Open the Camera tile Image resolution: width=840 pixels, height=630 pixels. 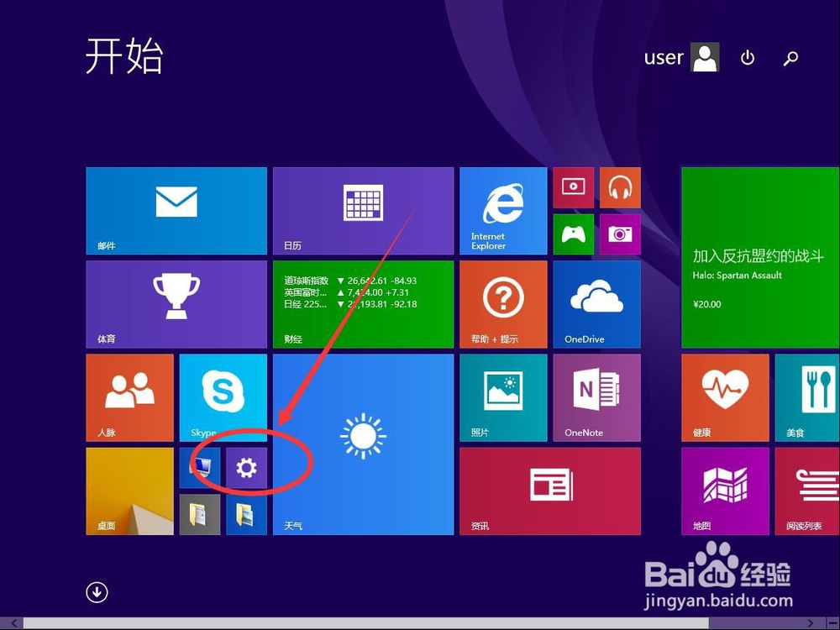click(x=620, y=234)
